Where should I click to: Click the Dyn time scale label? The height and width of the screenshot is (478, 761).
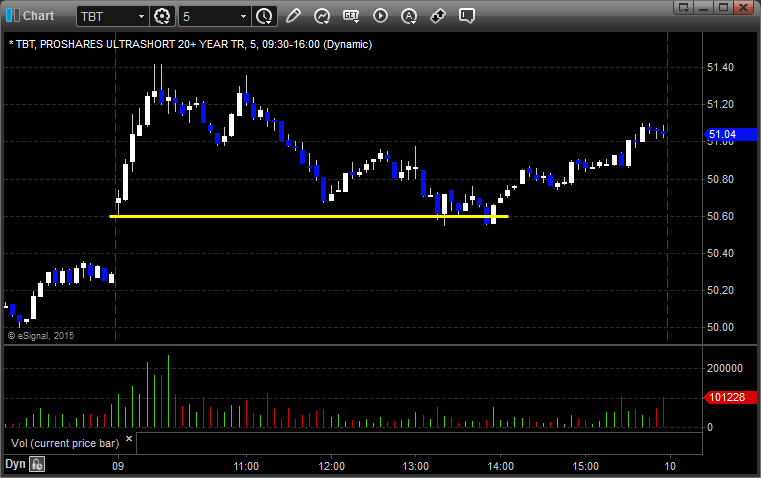click(x=15, y=464)
